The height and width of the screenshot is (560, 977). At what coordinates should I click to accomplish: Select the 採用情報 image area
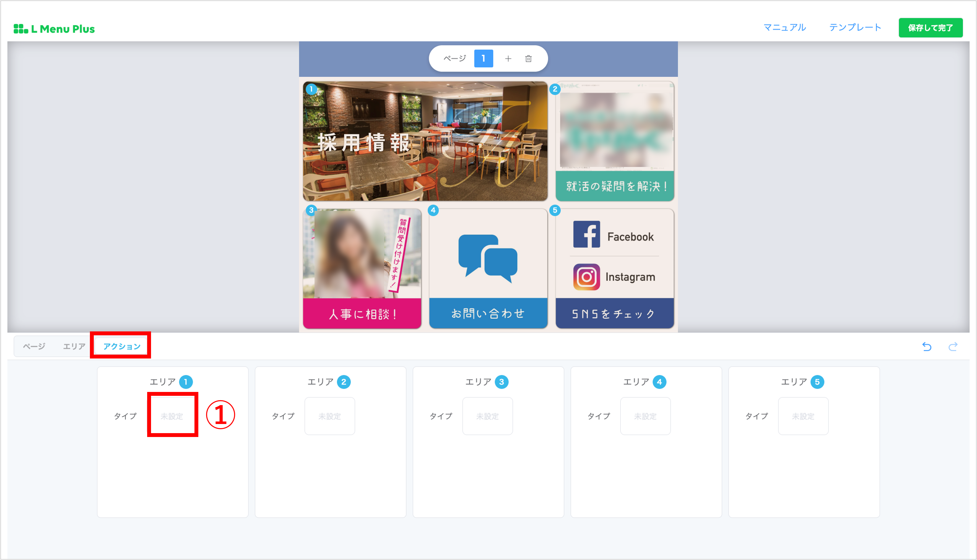click(x=425, y=141)
